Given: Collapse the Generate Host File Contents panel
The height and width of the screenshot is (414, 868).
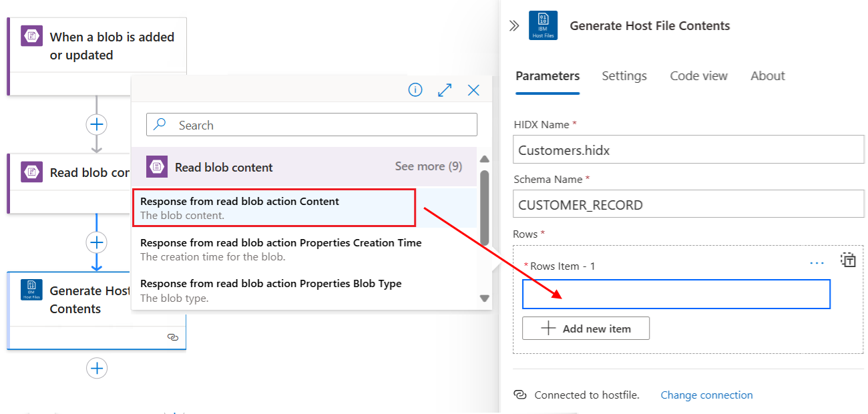Looking at the screenshot, I should pos(514,26).
